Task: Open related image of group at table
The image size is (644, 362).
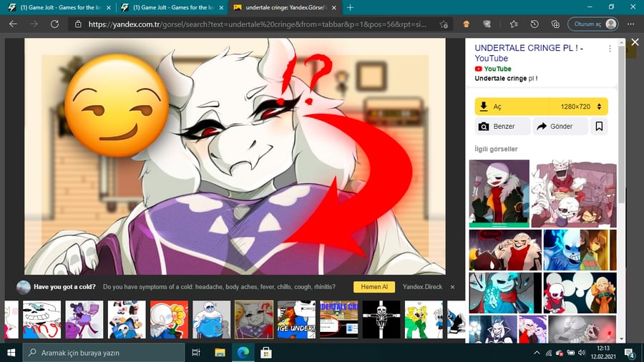Action: [574, 193]
